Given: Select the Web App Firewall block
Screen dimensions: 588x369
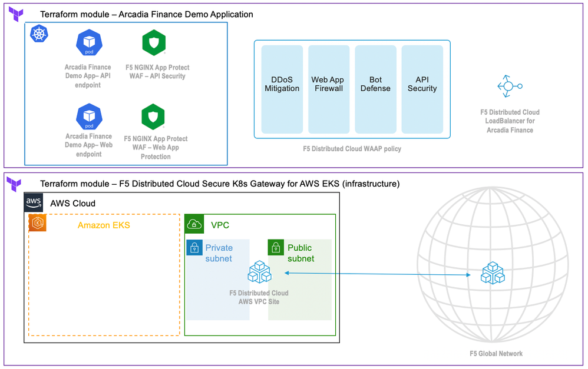Looking at the screenshot, I should [x=329, y=89].
